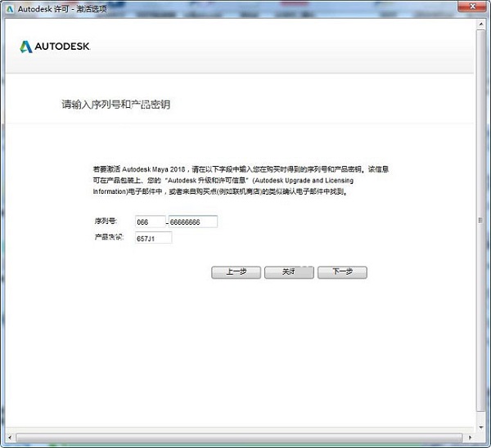Image resolution: width=491 pixels, height=448 pixels.
Task: Click the serial number field showing 66666666
Action: pyautogui.click(x=193, y=222)
